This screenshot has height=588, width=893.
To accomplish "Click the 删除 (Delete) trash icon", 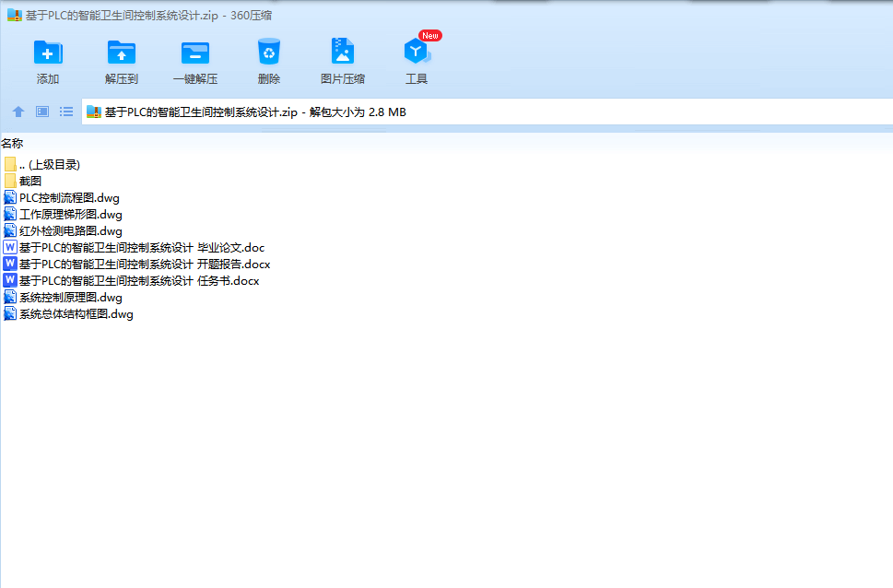I will coord(269,52).
